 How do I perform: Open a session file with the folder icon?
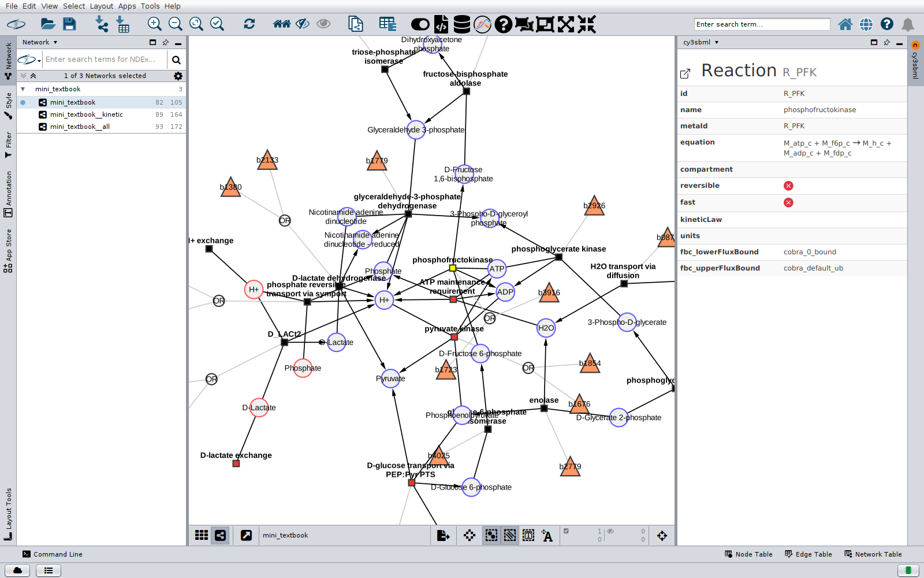(x=48, y=24)
